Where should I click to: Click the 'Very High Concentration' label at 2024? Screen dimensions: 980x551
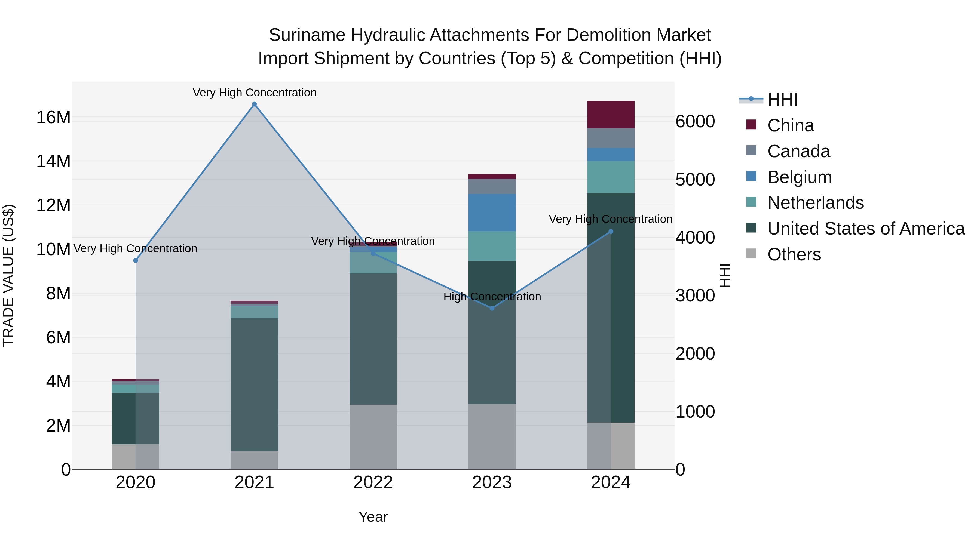pos(611,219)
